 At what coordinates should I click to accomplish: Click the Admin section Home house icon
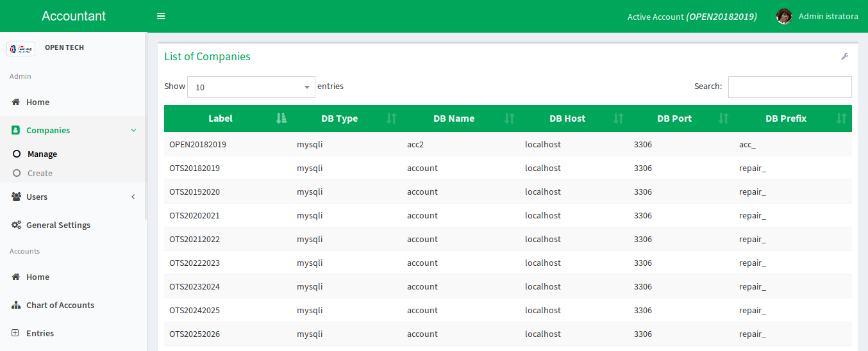(16, 102)
